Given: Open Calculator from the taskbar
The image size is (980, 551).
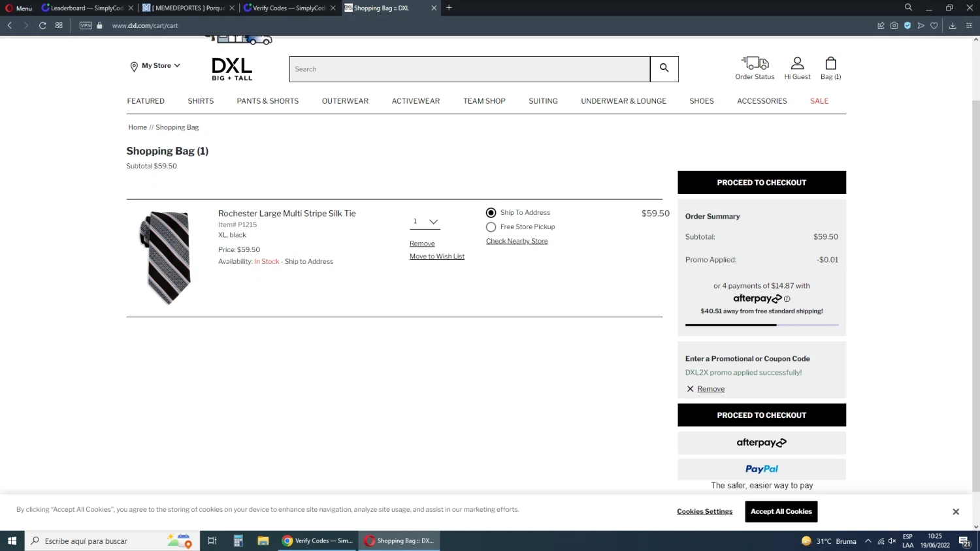Looking at the screenshot, I should pyautogui.click(x=238, y=541).
